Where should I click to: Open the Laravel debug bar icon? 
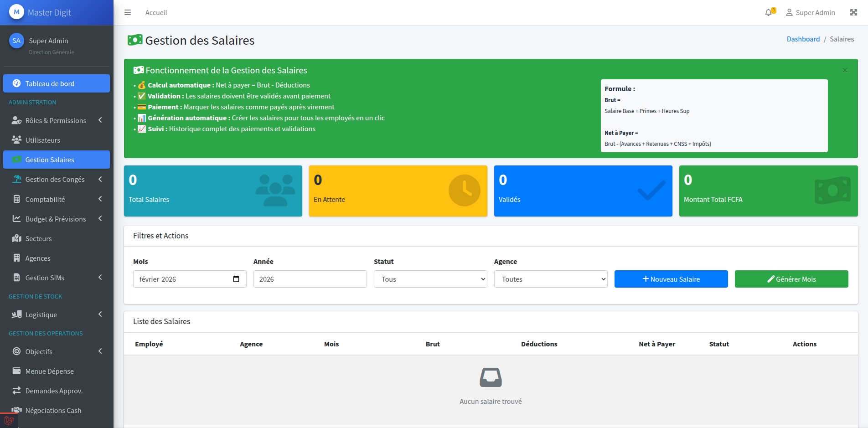point(9,420)
